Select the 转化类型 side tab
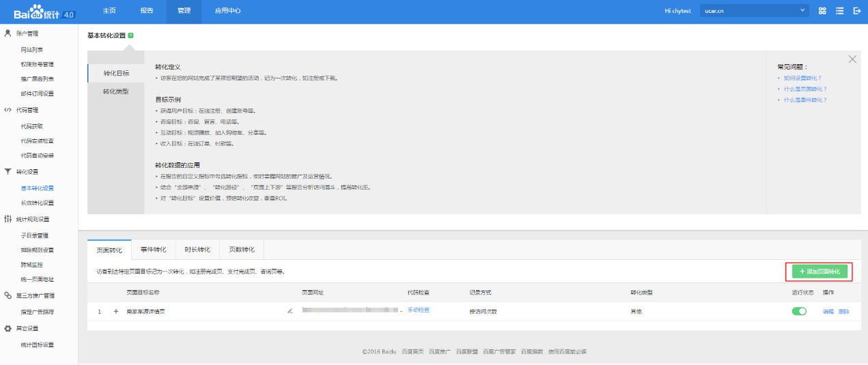Image resolution: width=868 pixels, height=365 pixels. tap(115, 91)
